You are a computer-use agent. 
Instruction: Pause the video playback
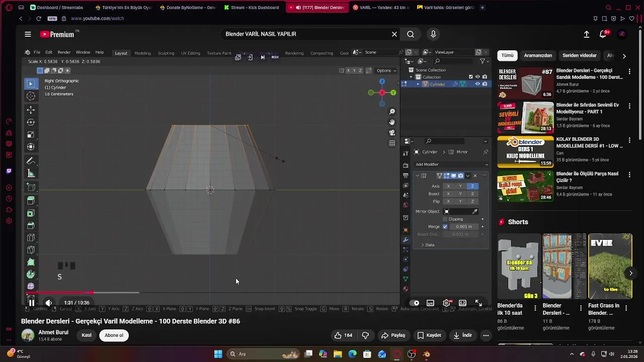click(31, 303)
